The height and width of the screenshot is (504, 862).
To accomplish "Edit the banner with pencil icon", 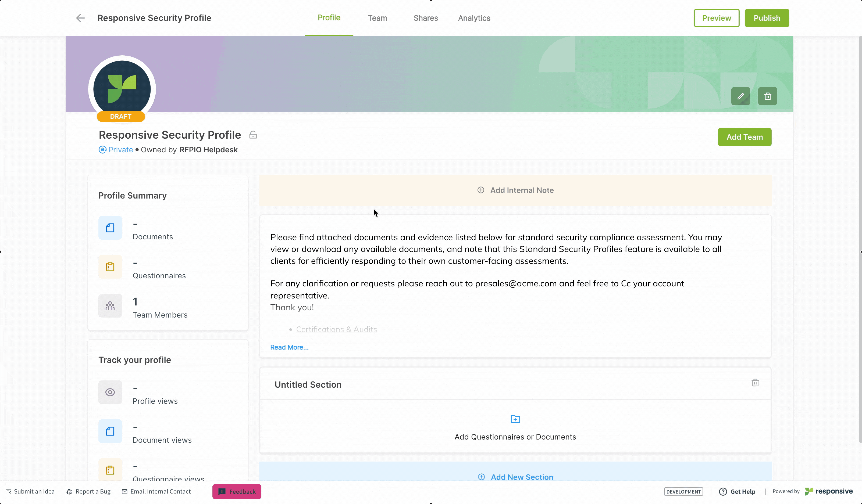I will click(x=740, y=96).
